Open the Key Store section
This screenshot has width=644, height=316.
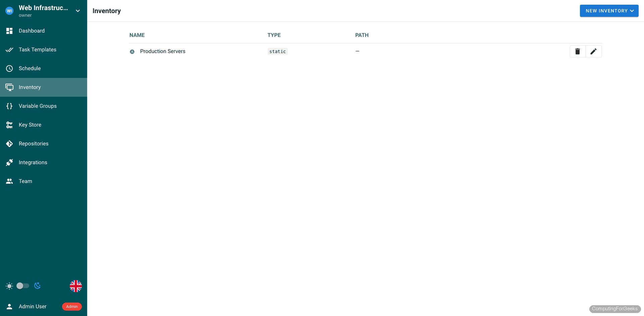[30, 125]
